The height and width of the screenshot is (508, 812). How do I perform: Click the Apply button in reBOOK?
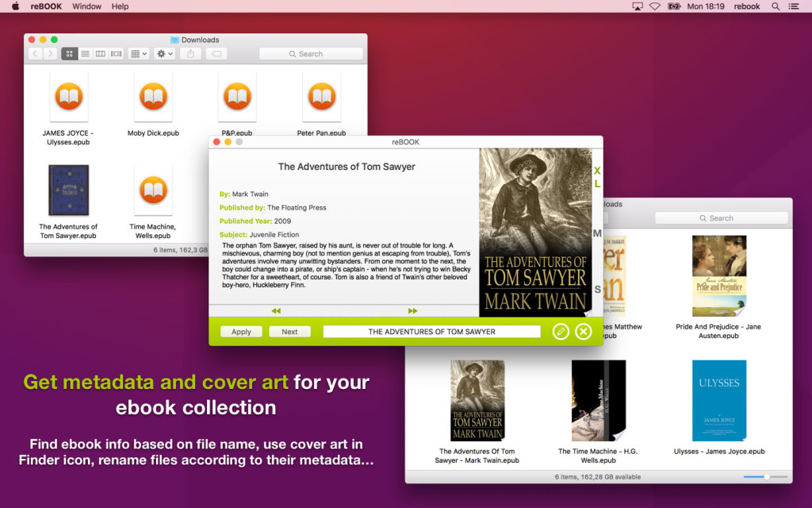pos(241,332)
